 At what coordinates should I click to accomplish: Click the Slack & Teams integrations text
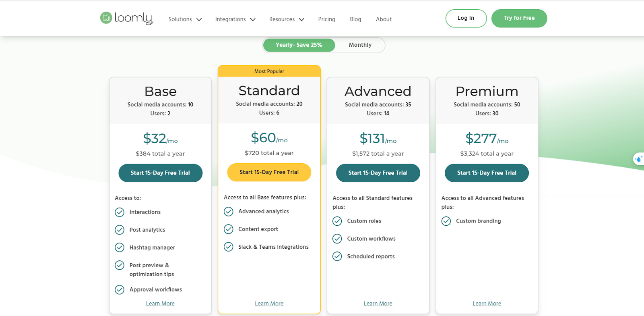[273, 247]
